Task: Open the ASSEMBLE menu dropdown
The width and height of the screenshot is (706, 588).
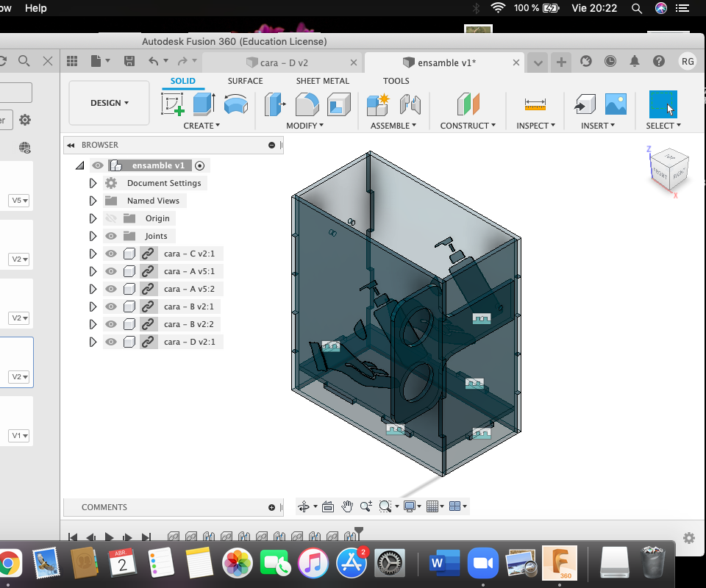Action: 393,126
